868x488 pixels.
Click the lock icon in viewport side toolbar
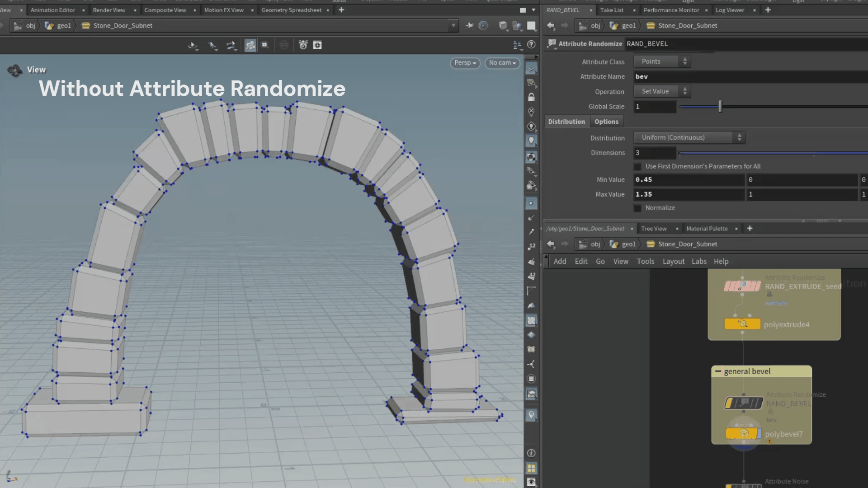(531, 97)
